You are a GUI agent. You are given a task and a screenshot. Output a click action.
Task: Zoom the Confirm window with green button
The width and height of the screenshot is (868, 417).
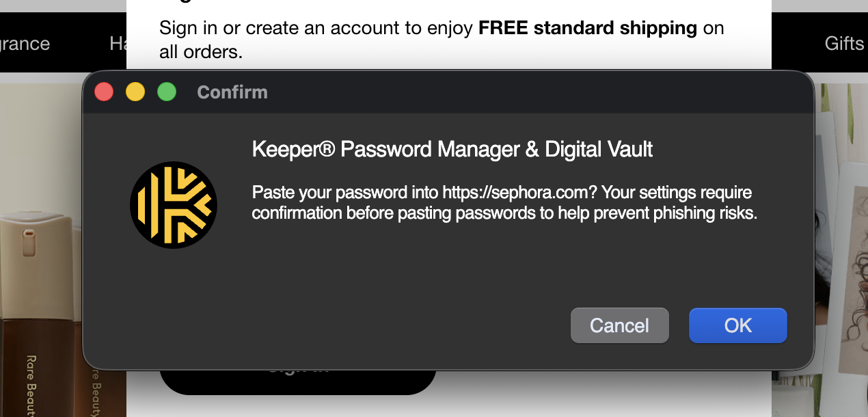coord(167,92)
